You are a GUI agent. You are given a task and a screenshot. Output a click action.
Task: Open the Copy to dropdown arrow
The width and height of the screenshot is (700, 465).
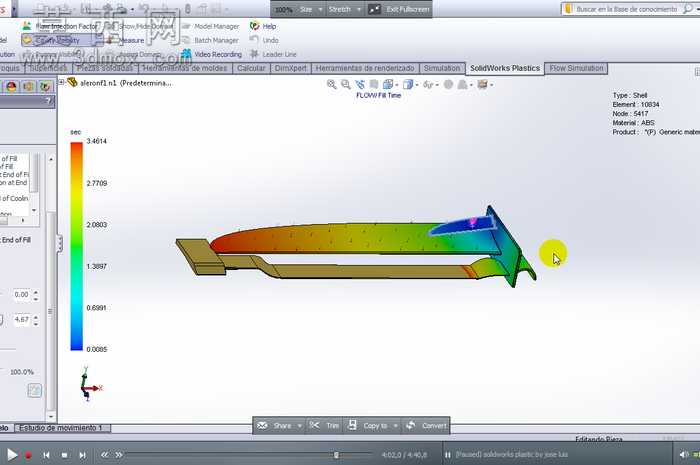point(395,426)
